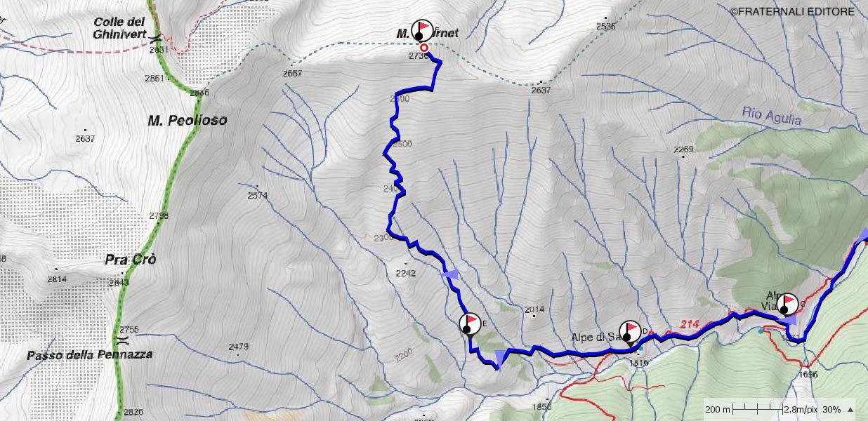Click the Passo della Pennazza pass symbol

(x=123, y=340)
